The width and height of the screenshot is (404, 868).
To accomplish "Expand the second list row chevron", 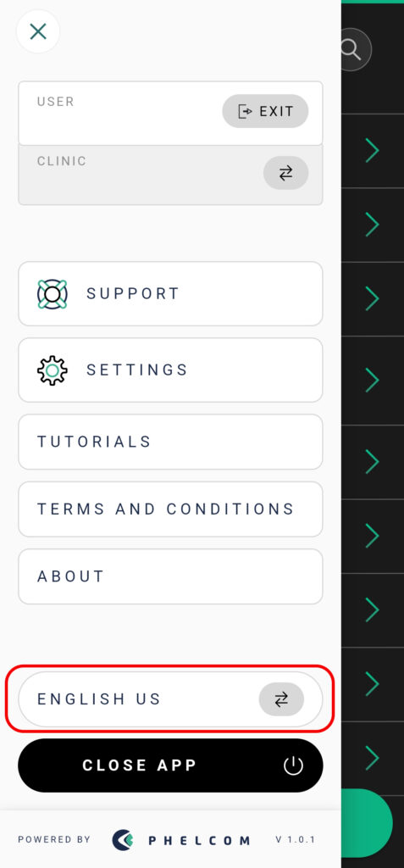I will [x=372, y=225].
